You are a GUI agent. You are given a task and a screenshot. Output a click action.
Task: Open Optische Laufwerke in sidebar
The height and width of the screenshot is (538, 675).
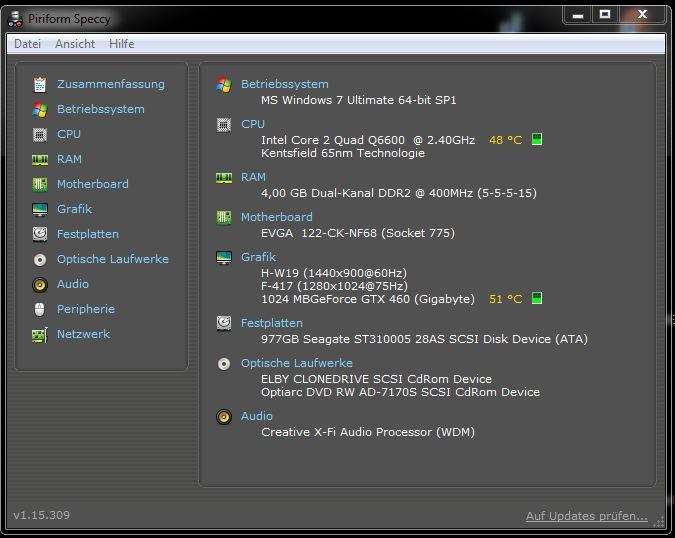(113, 259)
